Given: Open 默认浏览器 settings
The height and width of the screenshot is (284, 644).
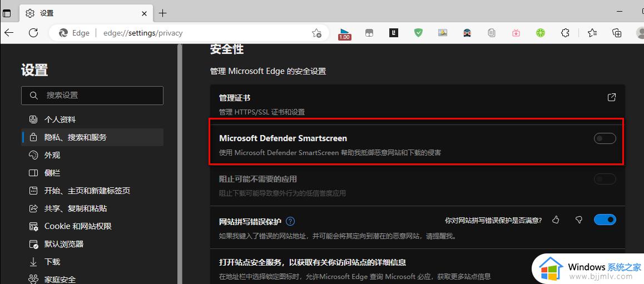Looking at the screenshot, I should [x=92, y=244].
